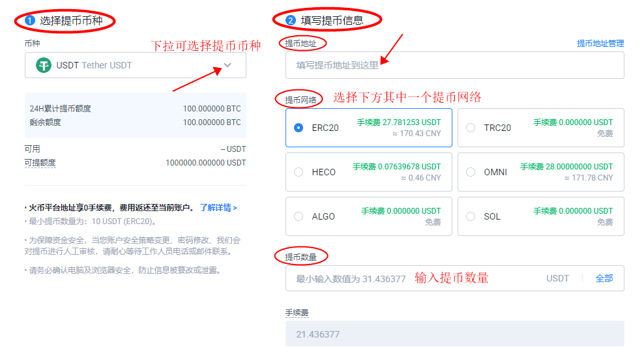The width and height of the screenshot is (644, 359).
Task: Click the 提币地址 field label
Action: click(x=300, y=44)
